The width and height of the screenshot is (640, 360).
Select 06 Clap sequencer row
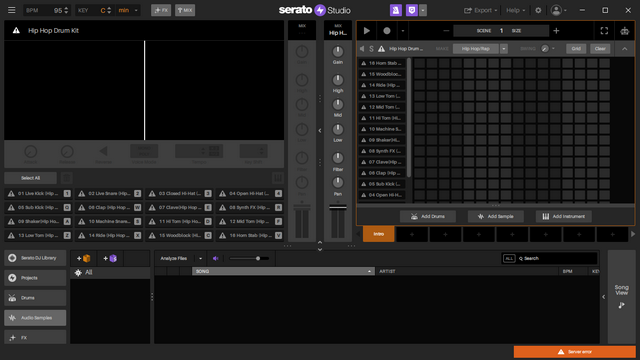click(x=382, y=173)
